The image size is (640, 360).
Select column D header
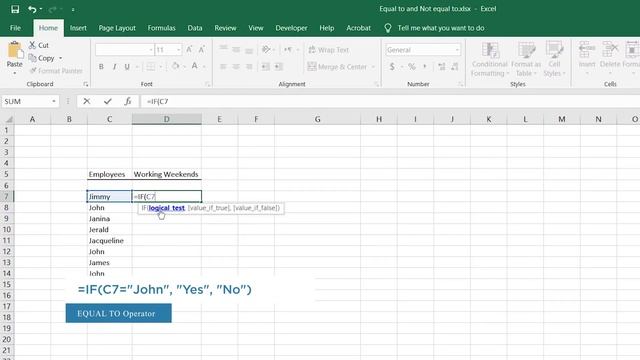click(167, 119)
